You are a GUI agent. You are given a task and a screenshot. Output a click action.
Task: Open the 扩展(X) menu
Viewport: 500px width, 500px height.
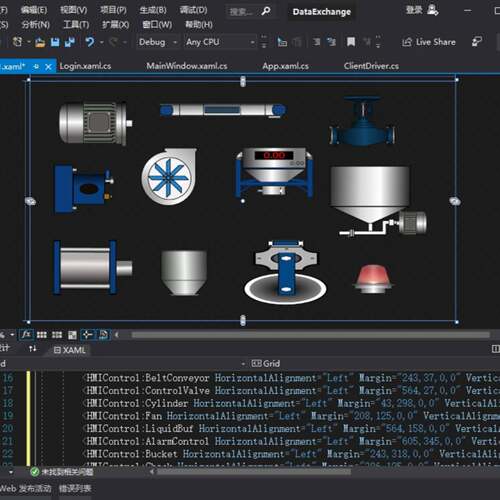point(116,25)
